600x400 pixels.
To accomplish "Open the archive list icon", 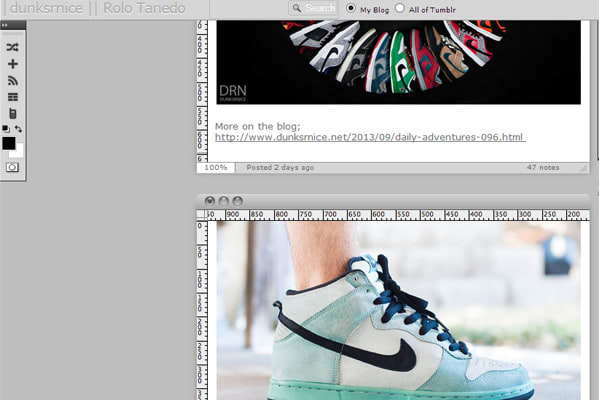I will (x=13, y=97).
